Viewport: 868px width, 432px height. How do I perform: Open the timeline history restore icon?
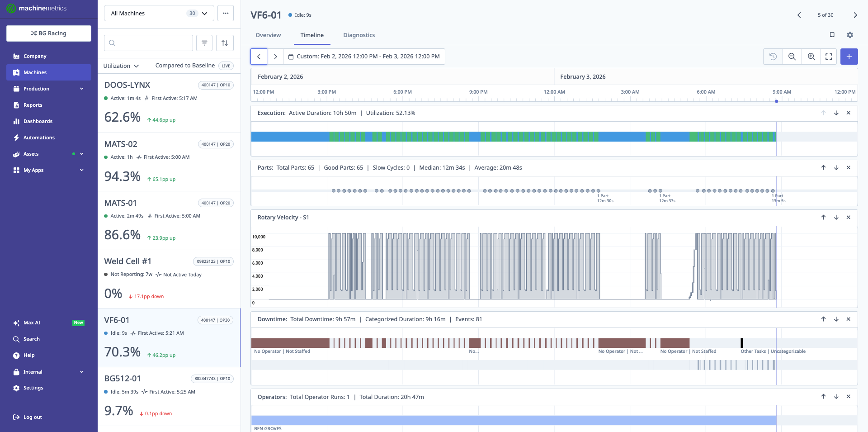773,57
